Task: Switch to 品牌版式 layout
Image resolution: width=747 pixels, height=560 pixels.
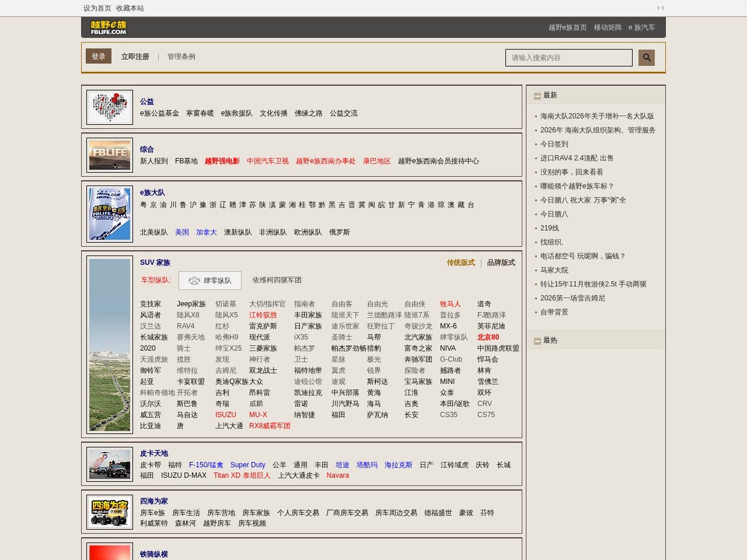Action: tap(501, 262)
